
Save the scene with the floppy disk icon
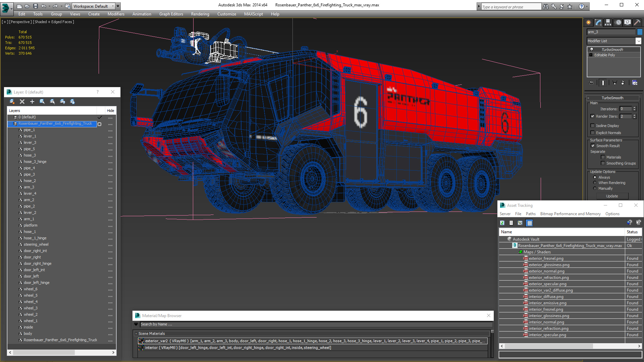pyautogui.click(x=35, y=6)
